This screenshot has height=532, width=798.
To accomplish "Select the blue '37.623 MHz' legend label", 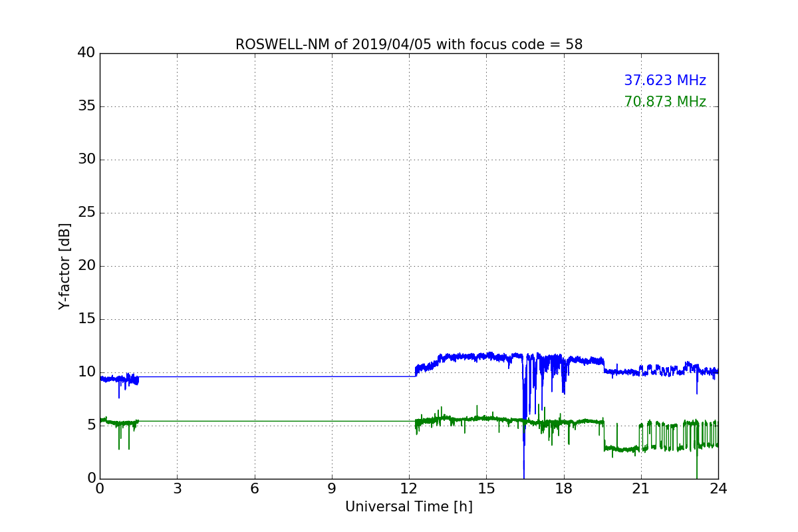I will tap(665, 80).
